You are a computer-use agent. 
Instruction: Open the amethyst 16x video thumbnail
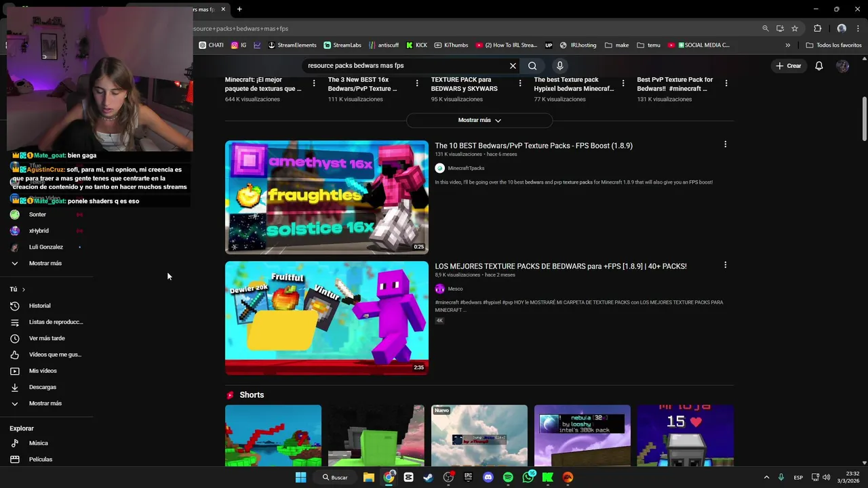pyautogui.click(x=327, y=197)
